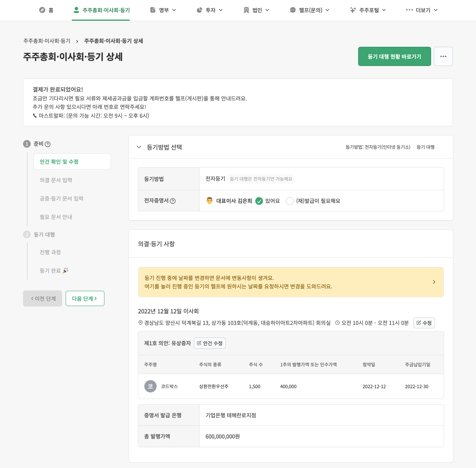Click the 투자 pie chart icon
The height and width of the screenshot is (468, 476).
(199, 10)
